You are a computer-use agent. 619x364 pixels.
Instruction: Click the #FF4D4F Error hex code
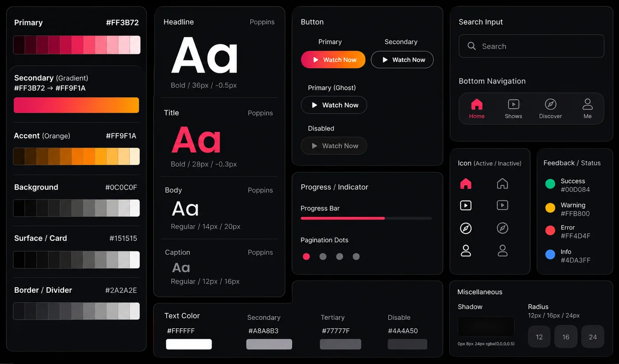coord(576,236)
